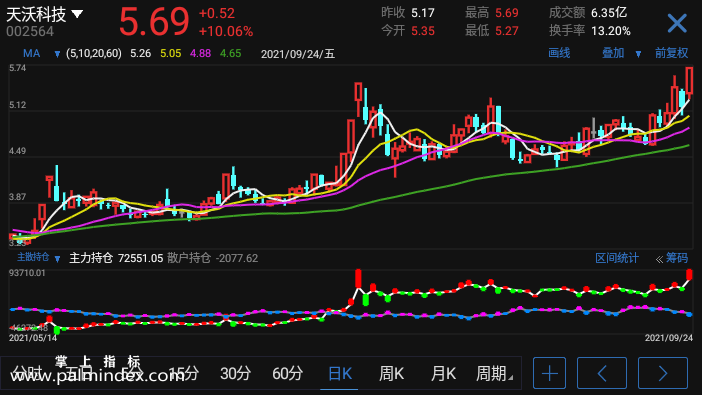Go to previous stock with left arrow

602,373
